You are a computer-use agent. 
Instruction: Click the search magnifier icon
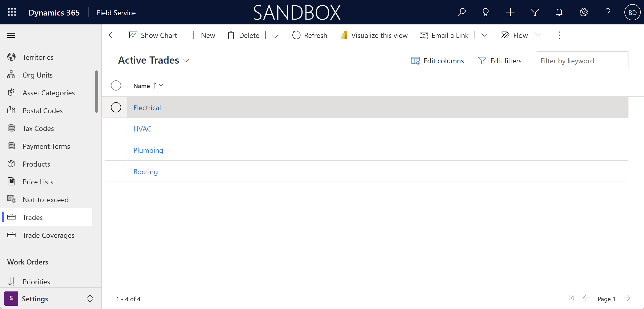pos(461,12)
